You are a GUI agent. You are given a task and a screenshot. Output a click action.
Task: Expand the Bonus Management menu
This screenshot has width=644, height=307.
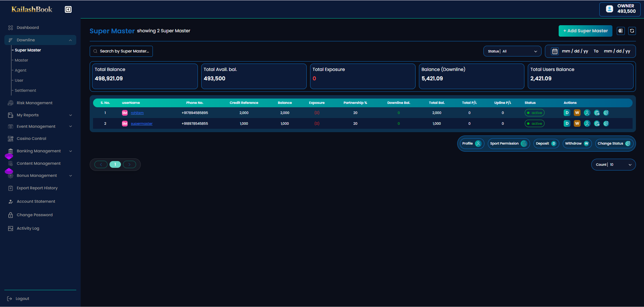pyautogui.click(x=40, y=176)
